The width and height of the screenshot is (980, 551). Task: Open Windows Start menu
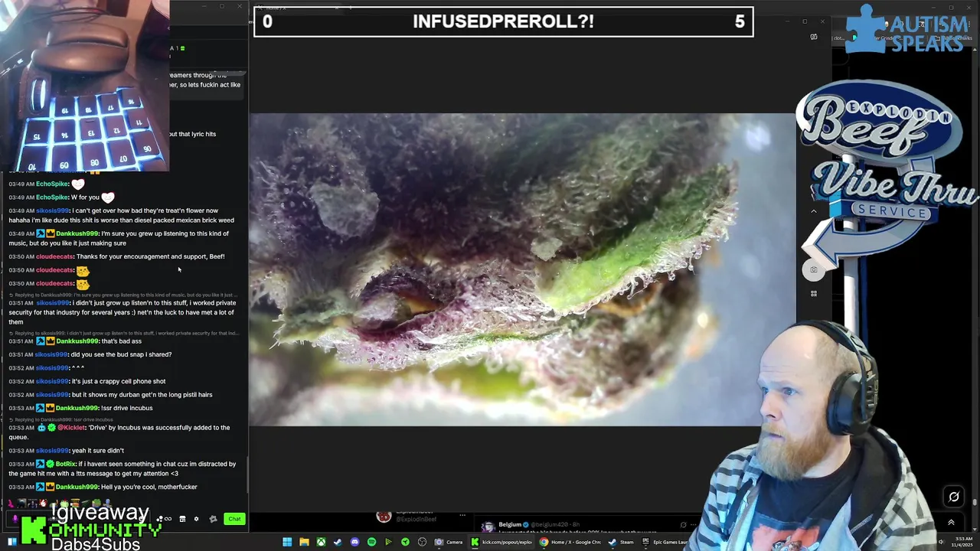coord(287,542)
